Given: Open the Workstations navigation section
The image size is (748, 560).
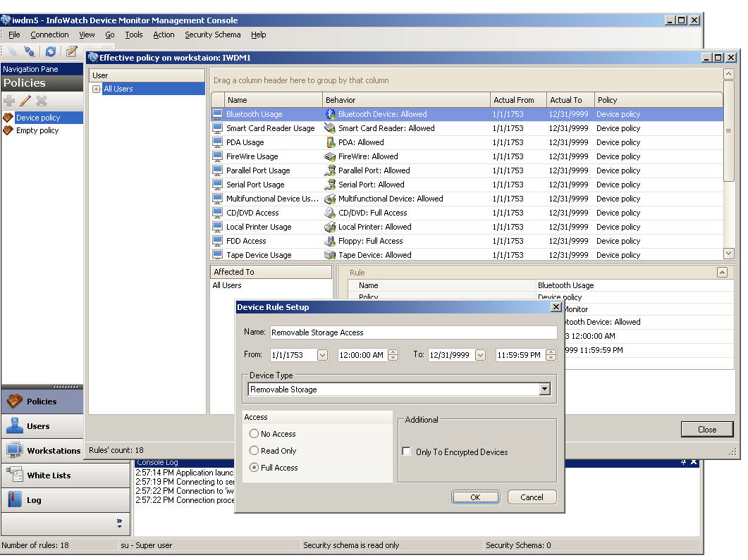Looking at the screenshot, I should 42,450.
